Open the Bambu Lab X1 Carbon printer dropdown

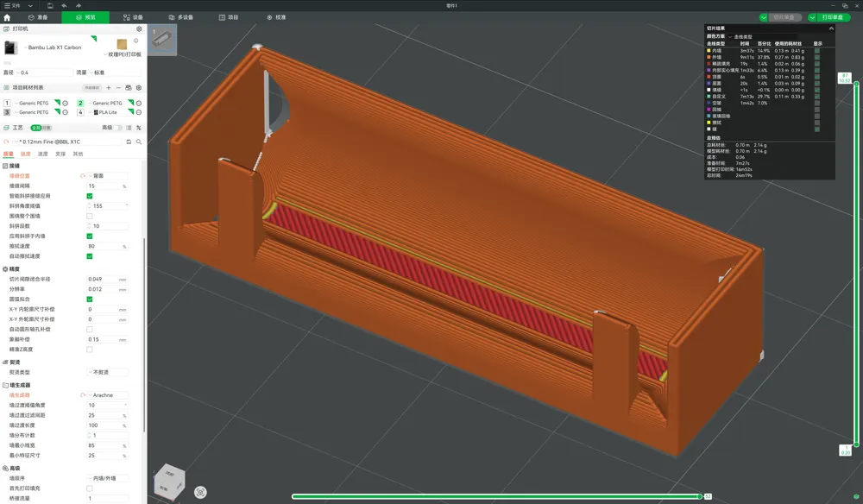click(54, 47)
